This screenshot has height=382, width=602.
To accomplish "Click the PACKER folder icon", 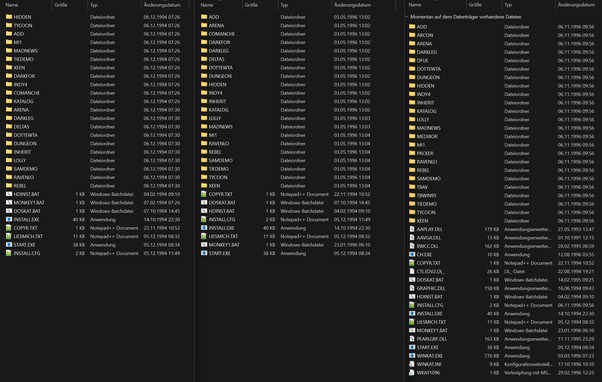I will click(412, 153).
